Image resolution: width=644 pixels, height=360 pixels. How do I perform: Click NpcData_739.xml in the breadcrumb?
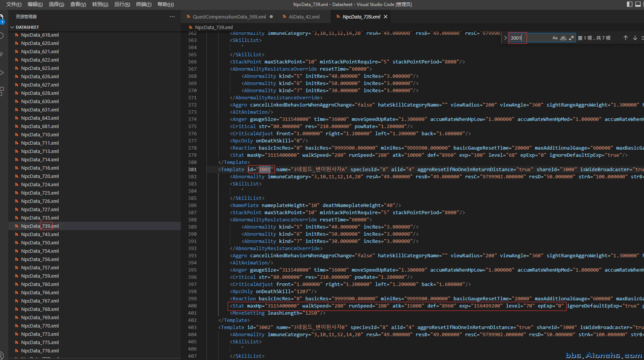214,27
